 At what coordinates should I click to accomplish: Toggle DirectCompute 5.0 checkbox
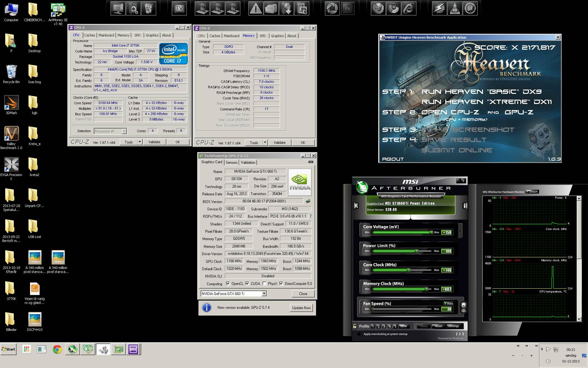(281, 283)
